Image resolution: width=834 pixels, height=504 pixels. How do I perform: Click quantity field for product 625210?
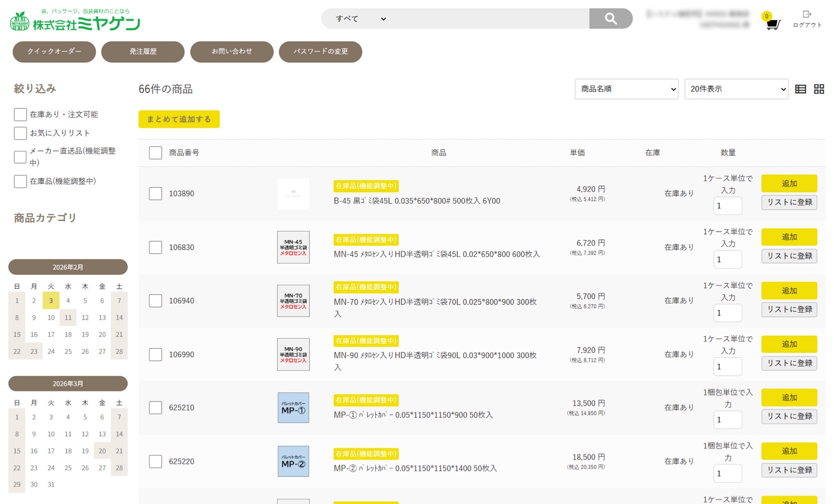(x=727, y=420)
